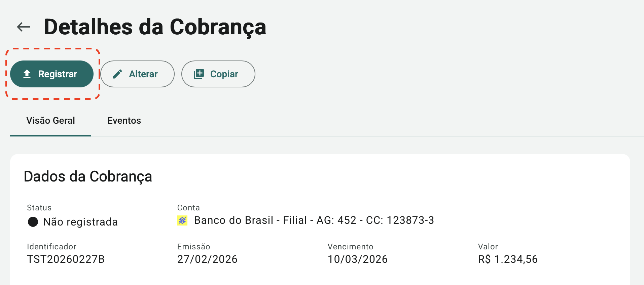Screen dimensions: 644x285
Task: Click the identifier value TST20260227B
Action: click(x=66, y=259)
